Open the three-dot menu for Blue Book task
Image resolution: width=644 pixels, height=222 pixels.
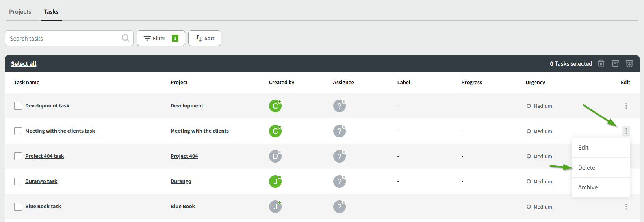(626, 207)
